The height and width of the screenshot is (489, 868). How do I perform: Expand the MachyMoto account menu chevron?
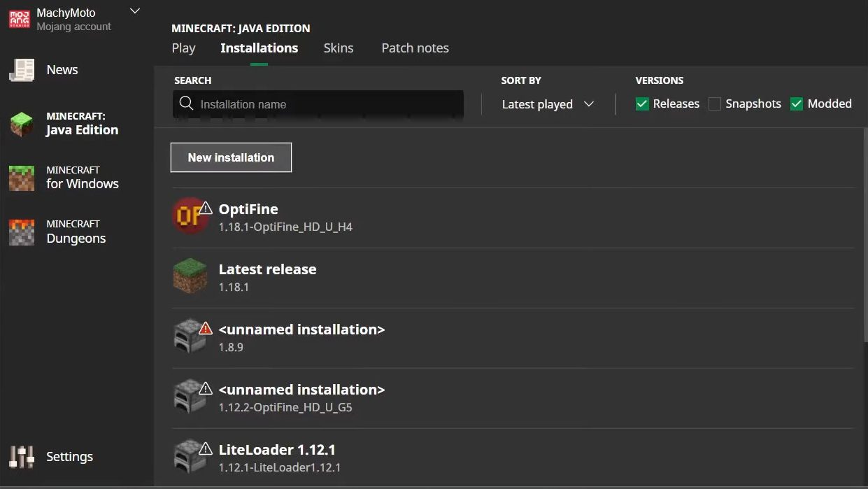coord(136,11)
